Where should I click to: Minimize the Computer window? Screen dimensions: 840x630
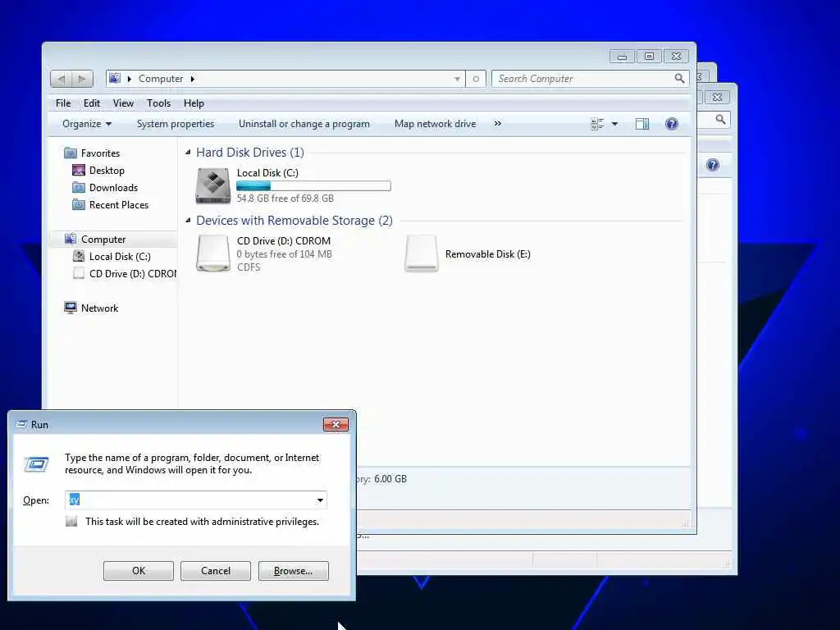tap(622, 57)
